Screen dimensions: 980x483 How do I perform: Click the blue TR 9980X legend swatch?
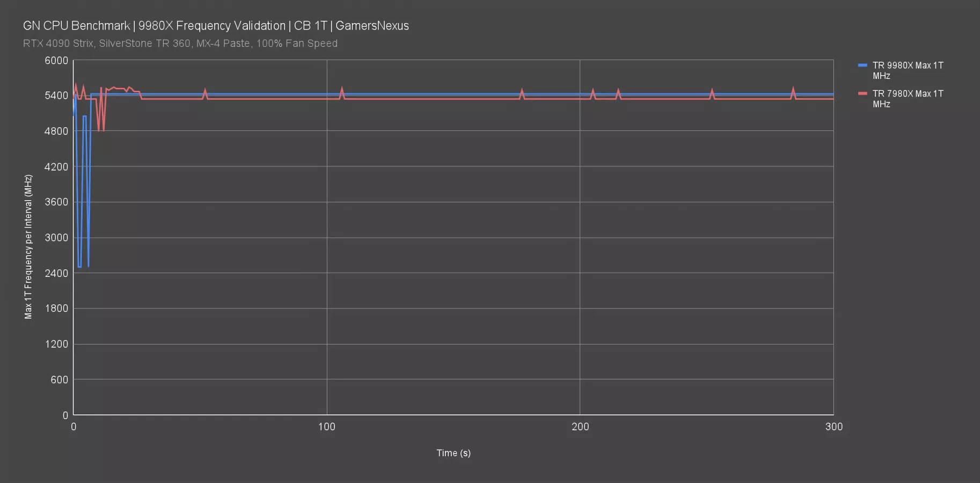pyautogui.click(x=862, y=65)
